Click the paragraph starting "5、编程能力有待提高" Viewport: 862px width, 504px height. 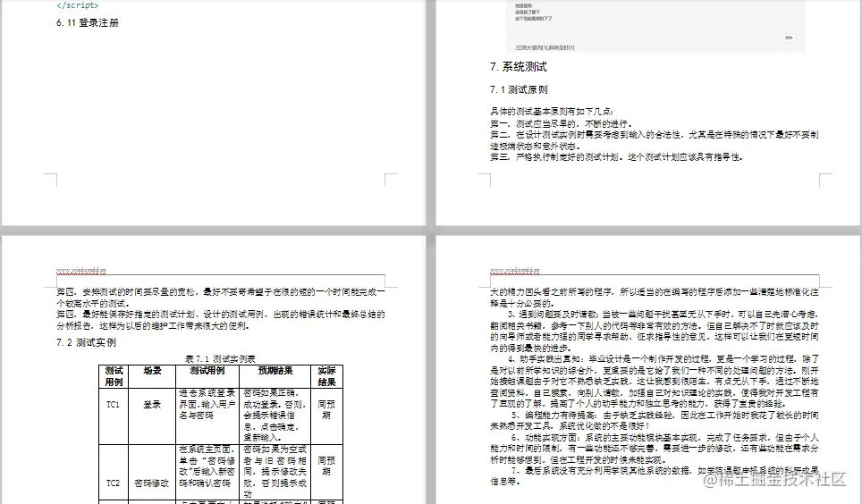[x=655, y=421]
